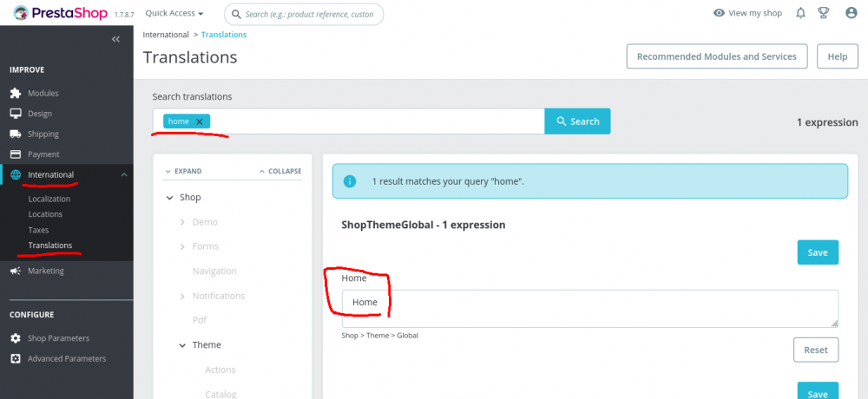The width and height of the screenshot is (868, 399).
Task: Expand the Forms tree node
Action: 182,246
